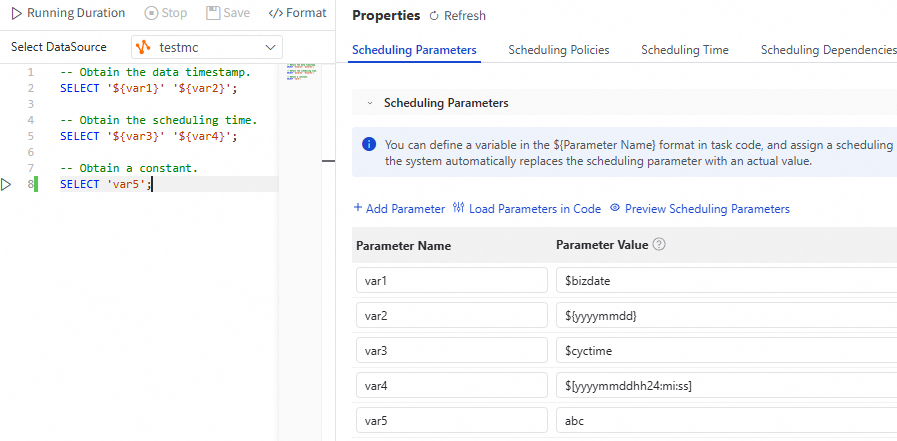
Task: Click the Refresh icon beside Properties
Action: (434, 16)
